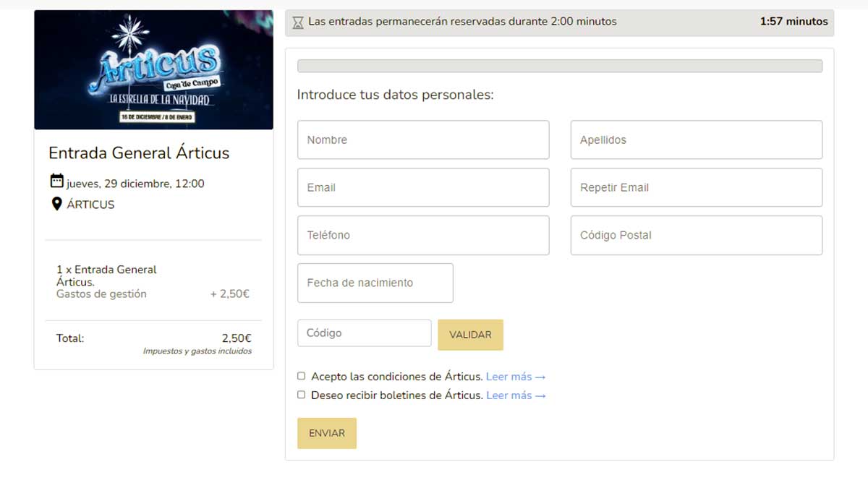The width and height of the screenshot is (868, 488).
Task: Select the Entrada General Árticus title
Action: pyautogui.click(x=138, y=153)
